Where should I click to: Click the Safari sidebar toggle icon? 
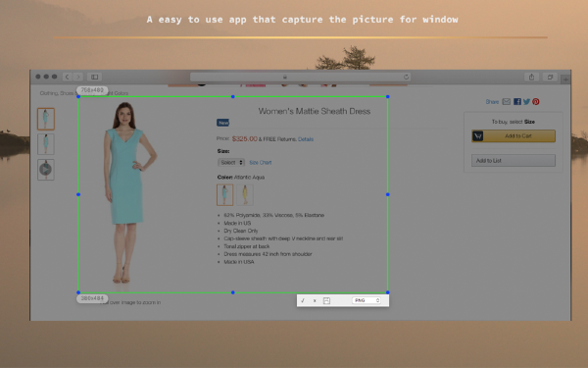[94, 77]
